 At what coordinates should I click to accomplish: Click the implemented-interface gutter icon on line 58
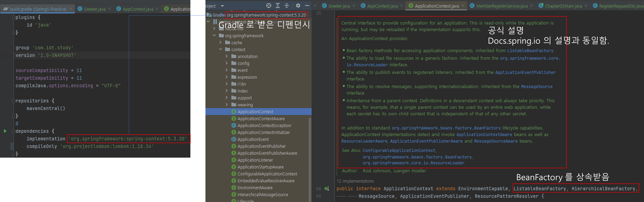[x=327, y=189]
